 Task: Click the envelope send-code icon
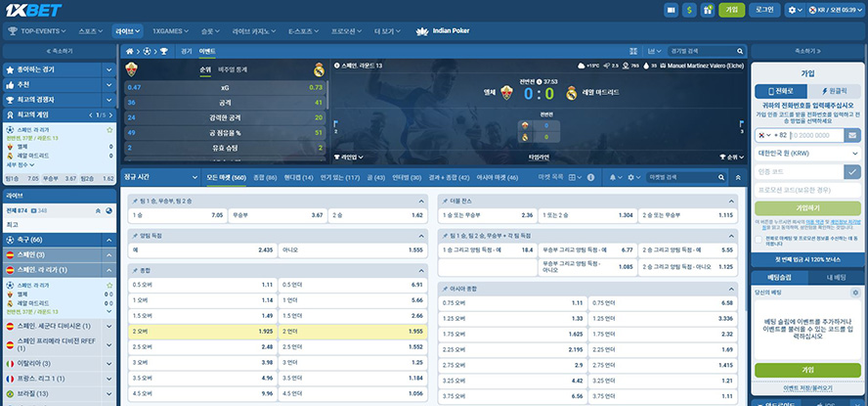coord(851,135)
